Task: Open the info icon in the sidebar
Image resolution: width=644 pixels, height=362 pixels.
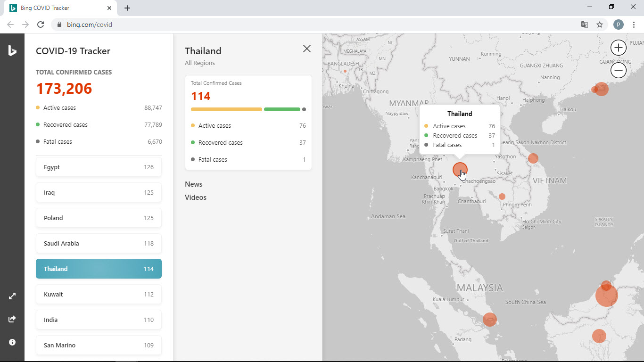Action: click(12, 342)
